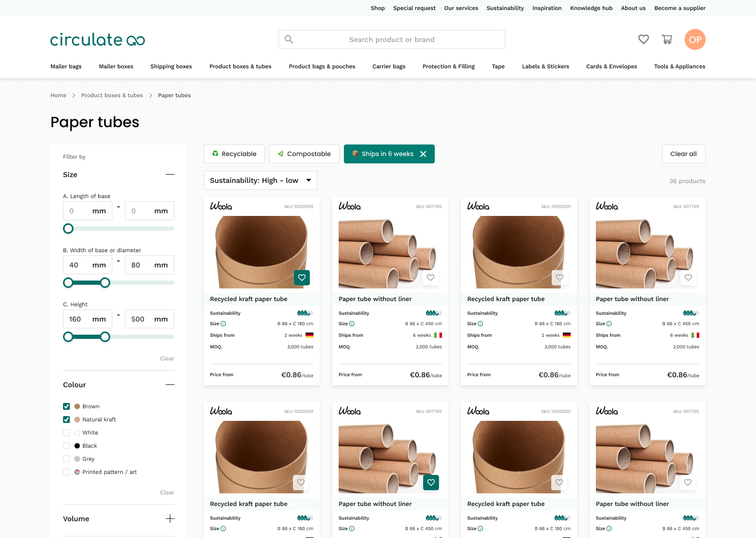The image size is (756, 538).
Task: Go to Home breadcrumb
Action: [58, 96]
